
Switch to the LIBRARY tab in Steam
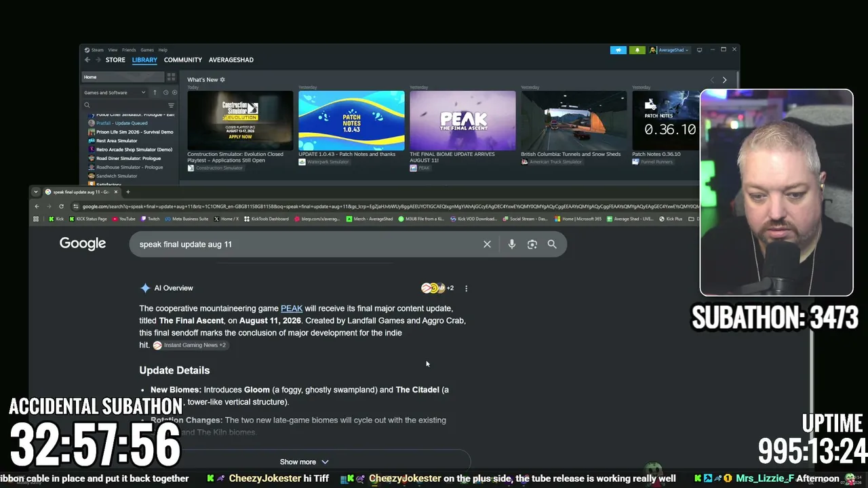click(x=144, y=60)
